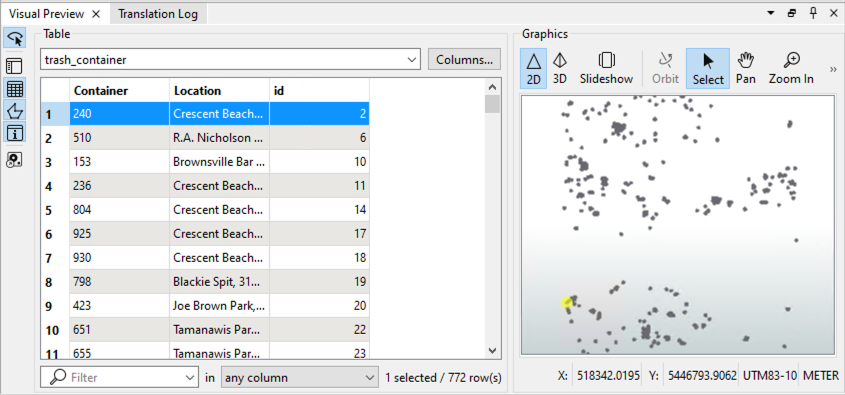The height and width of the screenshot is (395, 845).
Task: Toggle the graphics view polygon icon
Action: coord(15,110)
